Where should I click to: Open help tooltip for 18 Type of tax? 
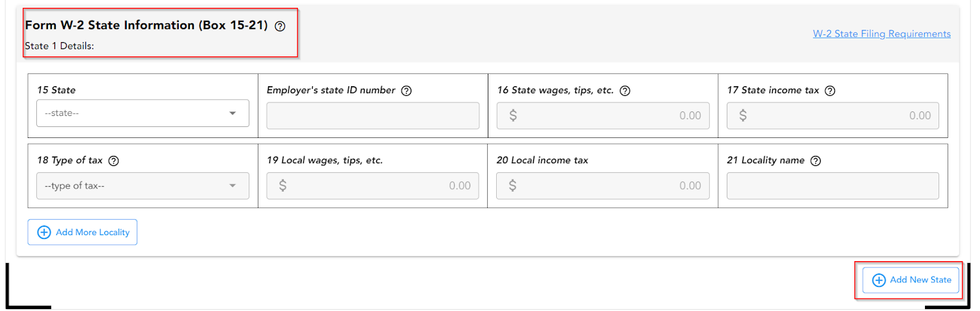point(113,161)
